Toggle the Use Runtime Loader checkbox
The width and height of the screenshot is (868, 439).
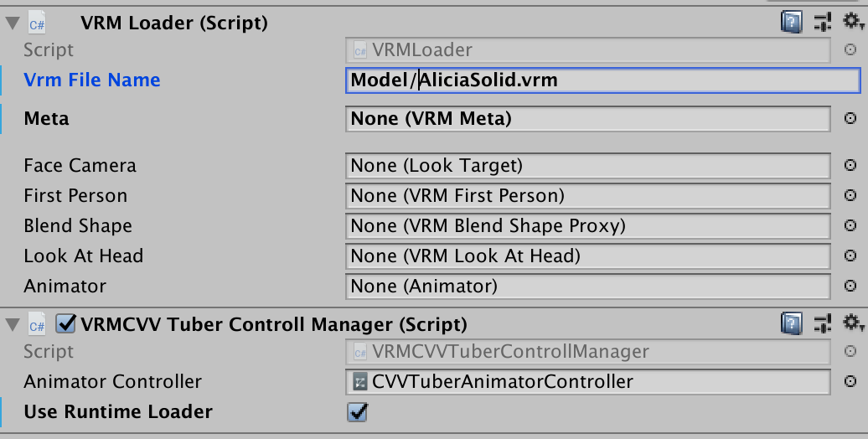point(358,412)
